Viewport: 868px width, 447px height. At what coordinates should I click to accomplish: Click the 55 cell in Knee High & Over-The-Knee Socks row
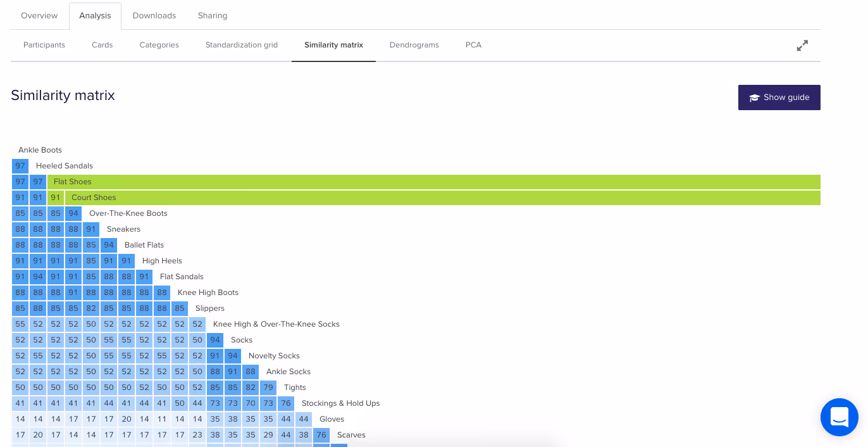pyautogui.click(x=20, y=324)
